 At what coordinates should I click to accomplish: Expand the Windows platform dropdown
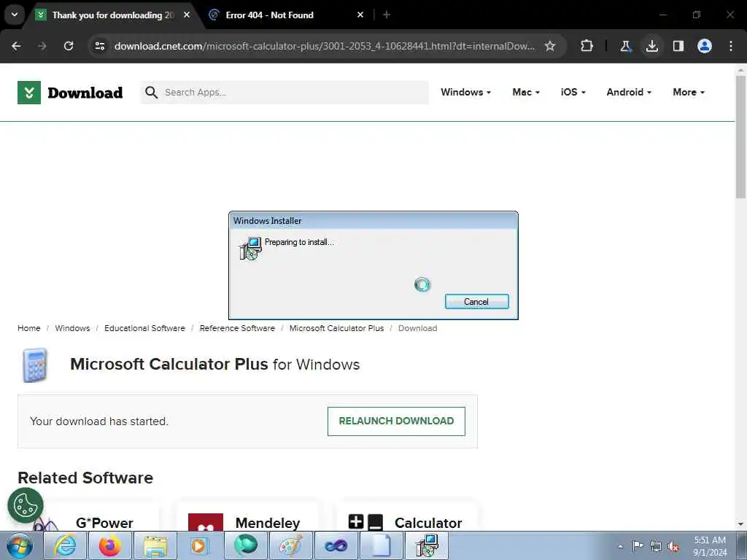465,93
